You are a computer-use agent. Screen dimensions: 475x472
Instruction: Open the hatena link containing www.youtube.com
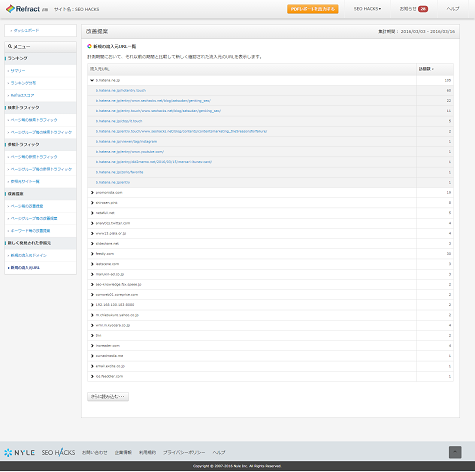(x=130, y=152)
